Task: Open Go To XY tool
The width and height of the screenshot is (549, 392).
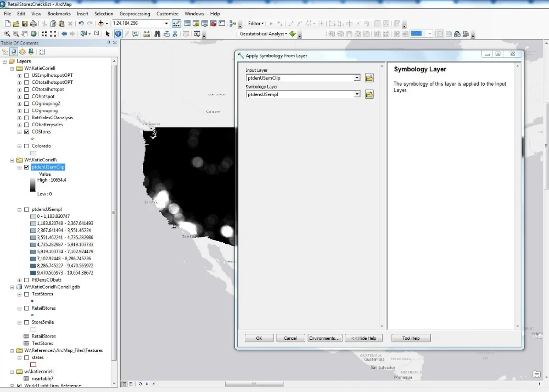Action: (x=175, y=34)
